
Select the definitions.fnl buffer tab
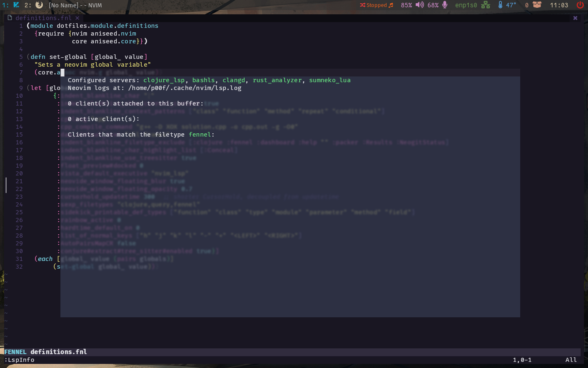[x=43, y=18]
